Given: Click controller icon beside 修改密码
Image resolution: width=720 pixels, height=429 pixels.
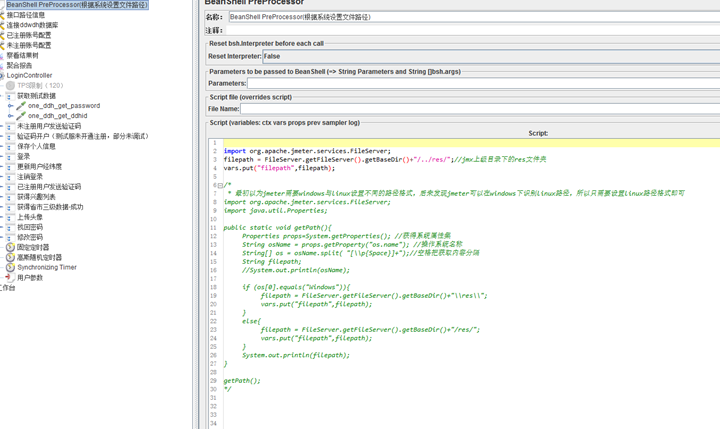Looking at the screenshot, I should click(11, 237).
